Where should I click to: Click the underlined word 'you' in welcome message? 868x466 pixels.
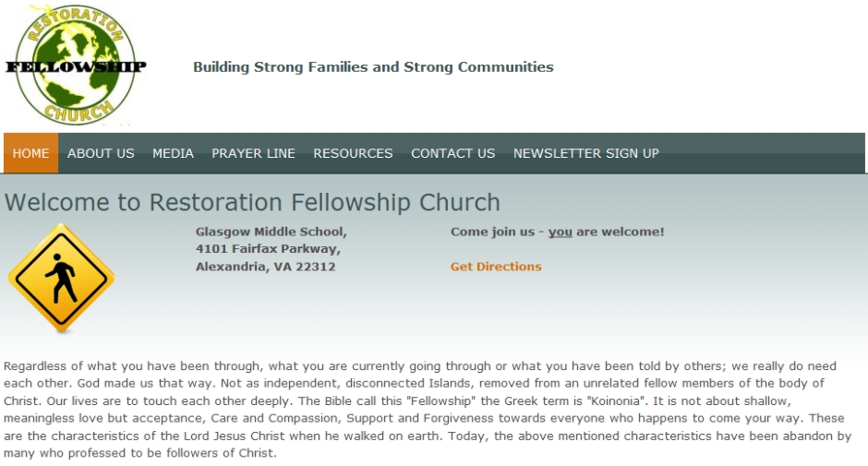(x=561, y=232)
